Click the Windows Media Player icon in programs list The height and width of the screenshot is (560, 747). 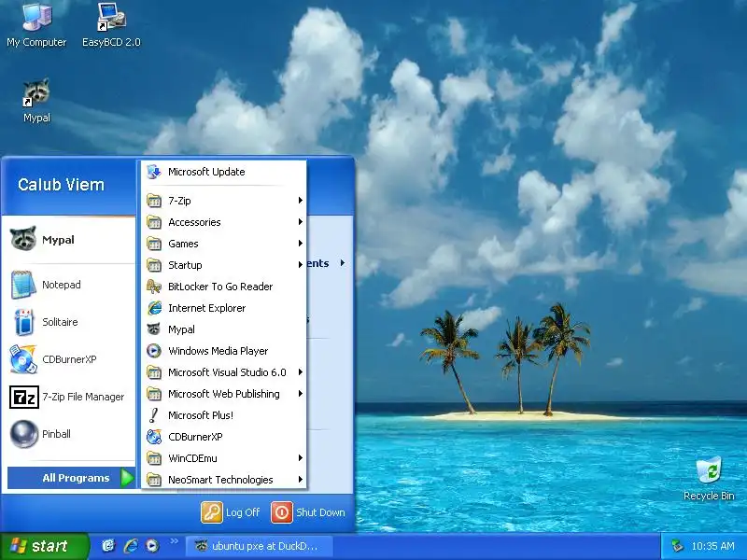tap(153, 351)
